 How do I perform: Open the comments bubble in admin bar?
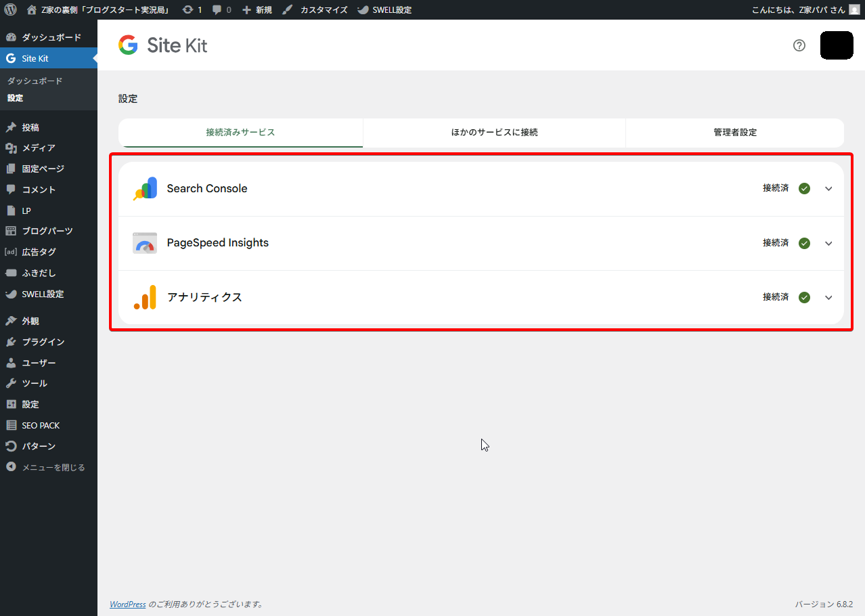click(x=217, y=10)
